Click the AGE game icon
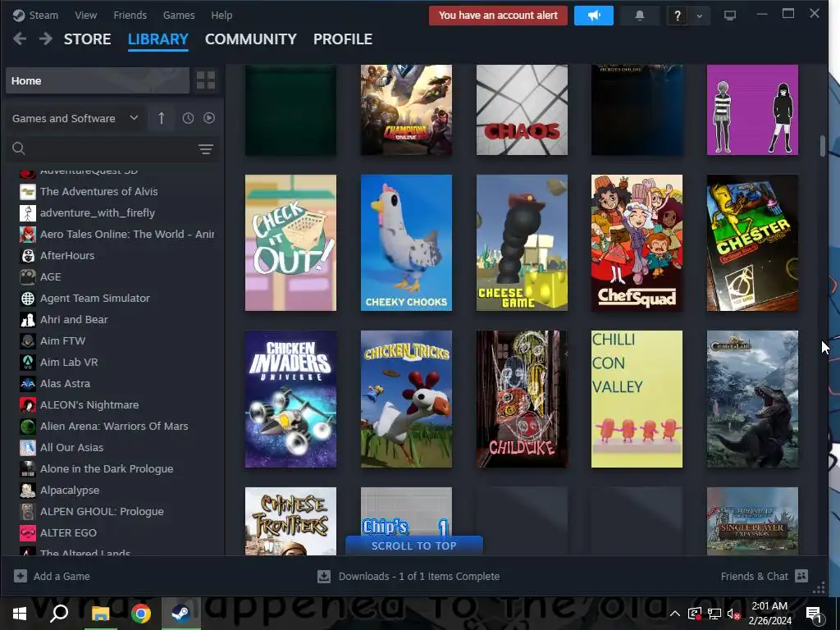Image resolution: width=840 pixels, height=630 pixels. click(28, 277)
